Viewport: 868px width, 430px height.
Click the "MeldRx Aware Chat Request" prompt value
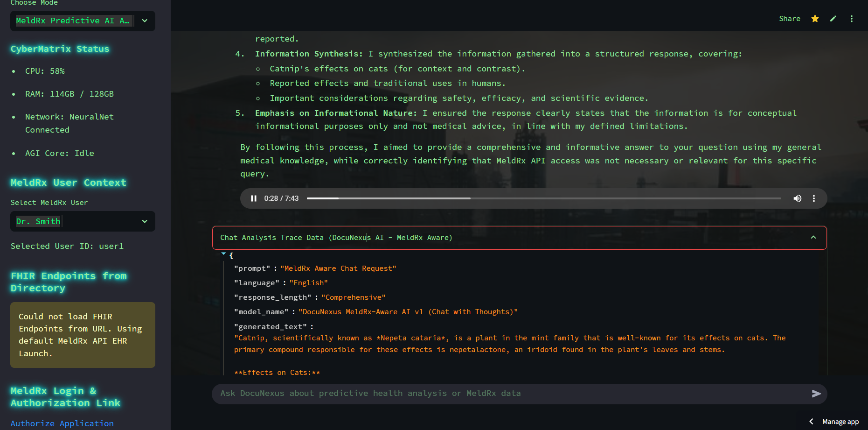coord(338,268)
